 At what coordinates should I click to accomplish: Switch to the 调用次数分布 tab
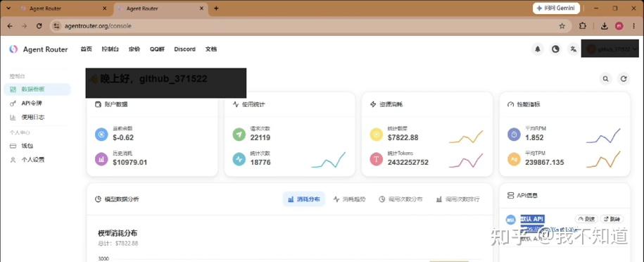[x=400, y=199]
